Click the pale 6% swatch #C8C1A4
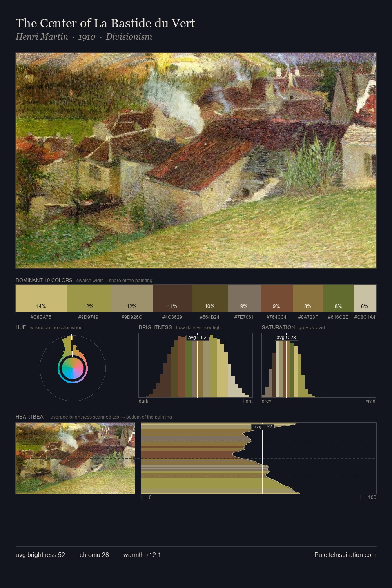Screen dimensions: 392x588 (365, 298)
